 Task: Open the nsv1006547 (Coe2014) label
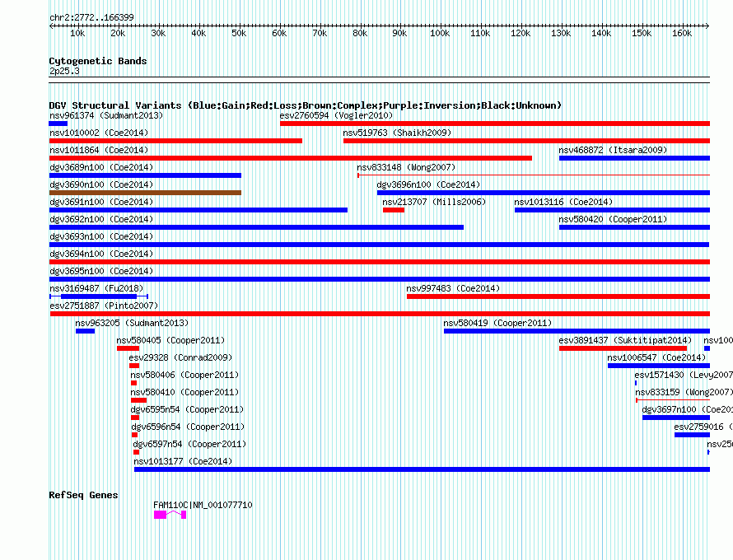656,357
